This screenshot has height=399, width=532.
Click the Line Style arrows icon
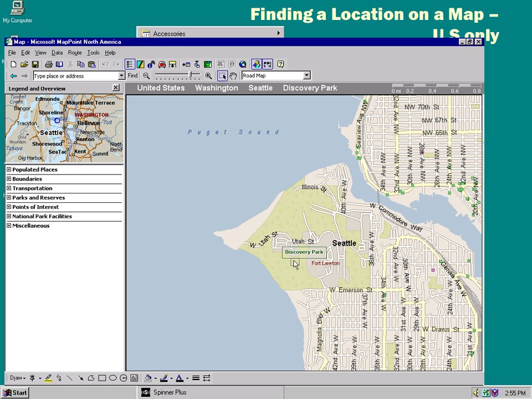[x=207, y=378]
